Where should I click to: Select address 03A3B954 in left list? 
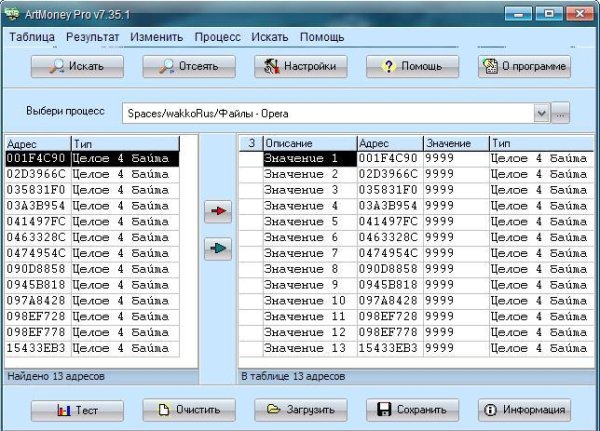[x=36, y=206]
